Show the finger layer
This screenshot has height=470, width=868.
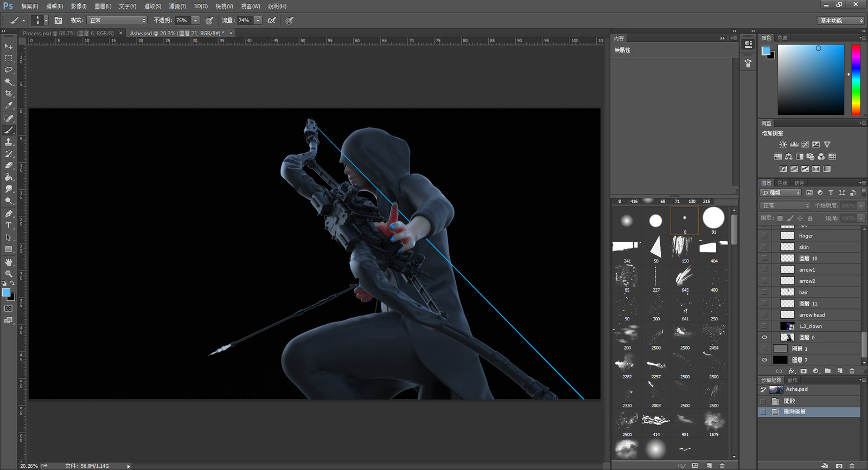[764, 236]
